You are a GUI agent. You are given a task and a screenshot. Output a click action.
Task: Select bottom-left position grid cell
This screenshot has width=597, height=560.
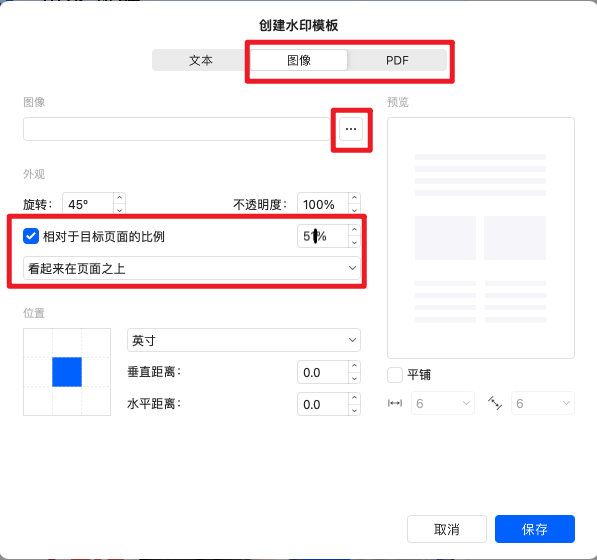38,401
